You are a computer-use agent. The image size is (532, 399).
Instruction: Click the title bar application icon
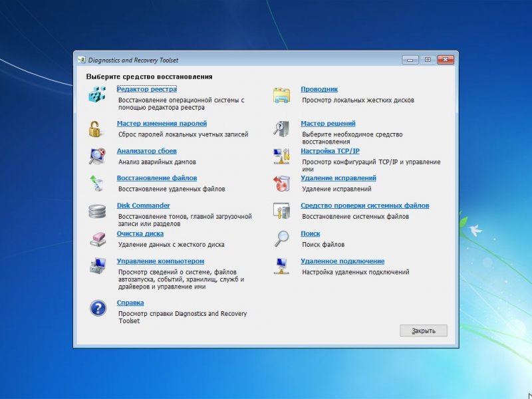pyautogui.click(x=81, y=60)
